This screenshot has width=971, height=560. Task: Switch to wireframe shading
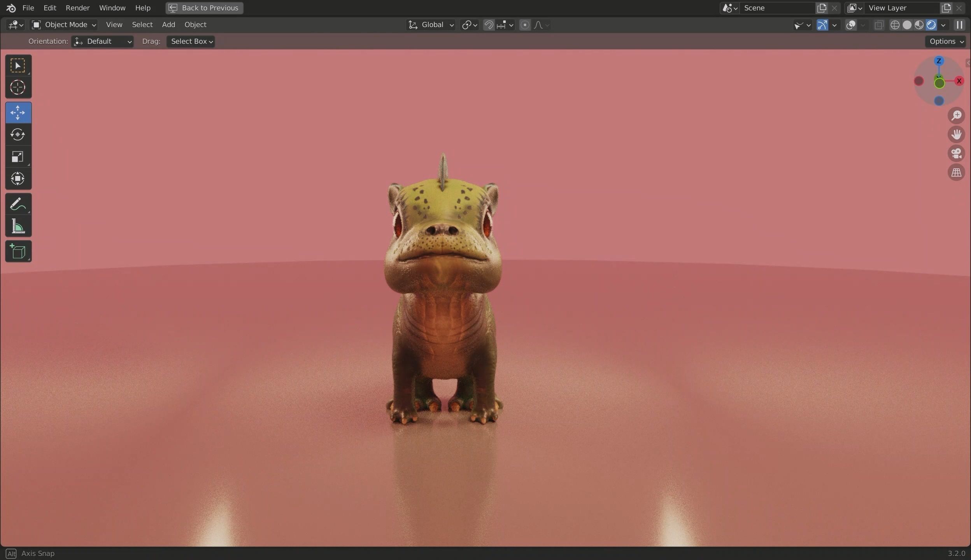895,25
